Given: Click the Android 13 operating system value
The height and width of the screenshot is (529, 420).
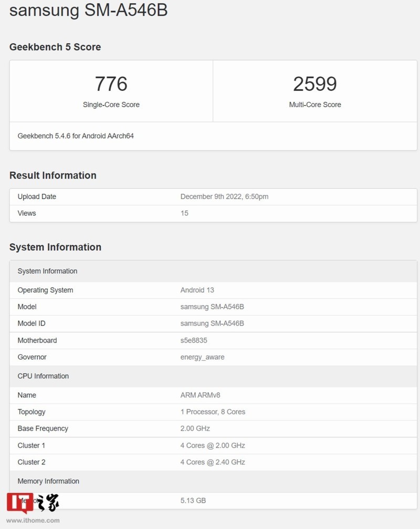Looking at the screenshot, I should tap(197, 290).
